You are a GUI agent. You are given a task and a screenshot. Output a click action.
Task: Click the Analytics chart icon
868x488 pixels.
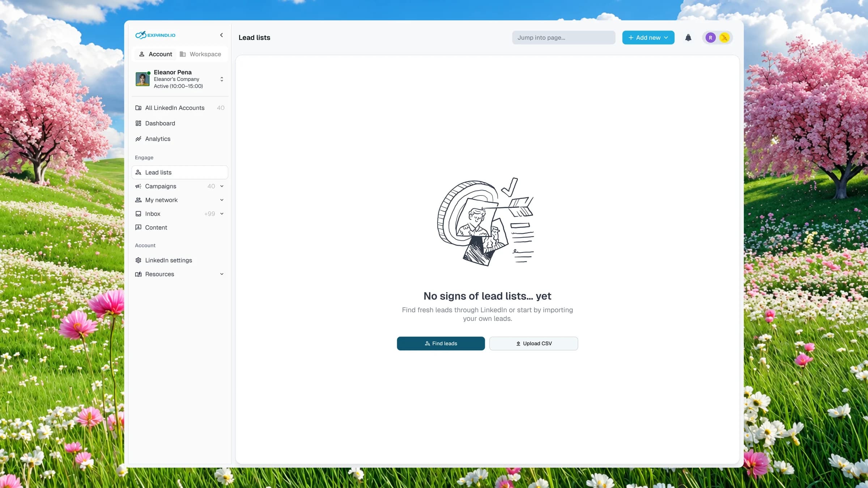pos(138,139)
